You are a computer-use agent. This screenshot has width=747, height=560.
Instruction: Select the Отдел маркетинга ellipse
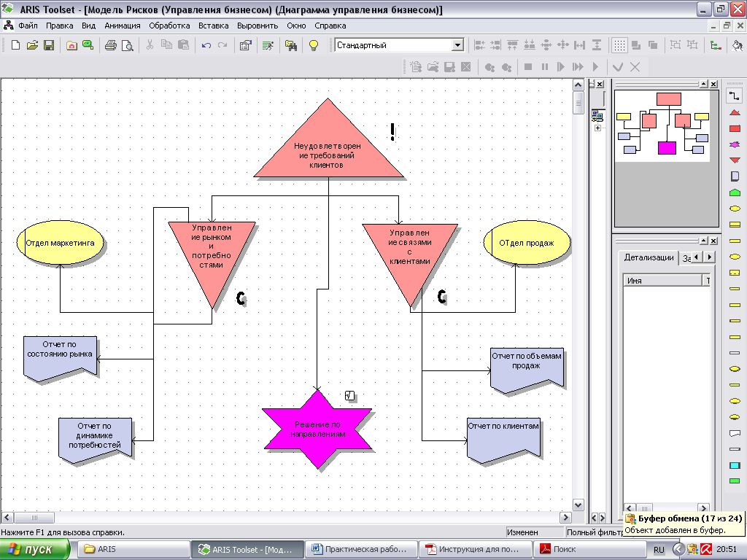[60, 243]
